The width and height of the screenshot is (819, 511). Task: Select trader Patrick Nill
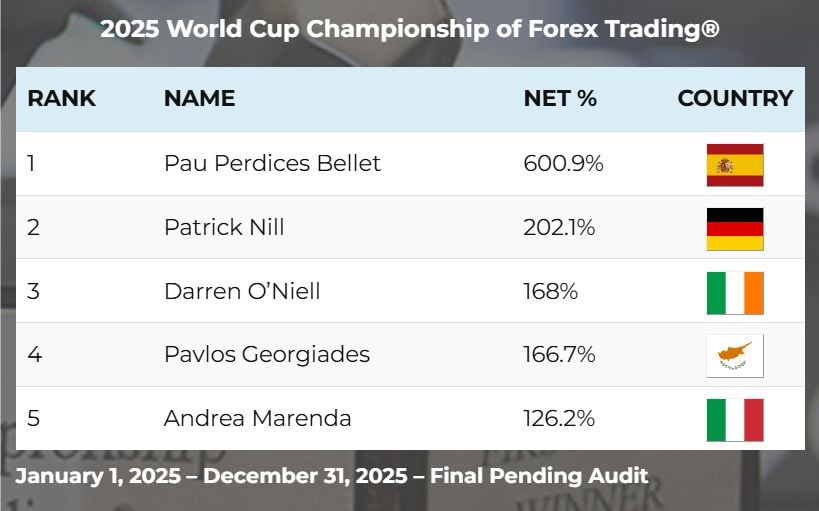[224, 227]
